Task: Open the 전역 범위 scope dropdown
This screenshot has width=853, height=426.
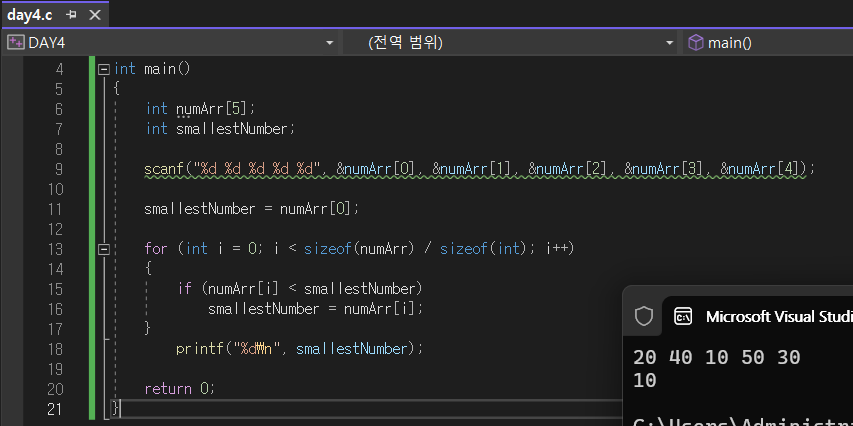Action: [x=670, y=43]
